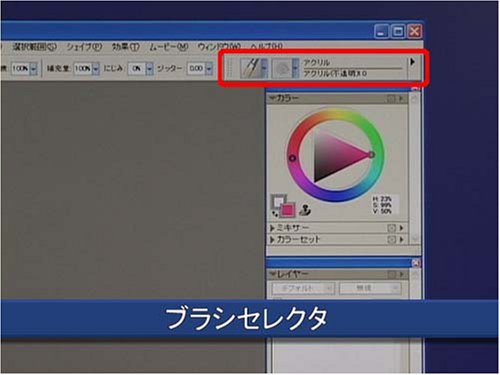Swap main and additional colors icon

point(275,213)
